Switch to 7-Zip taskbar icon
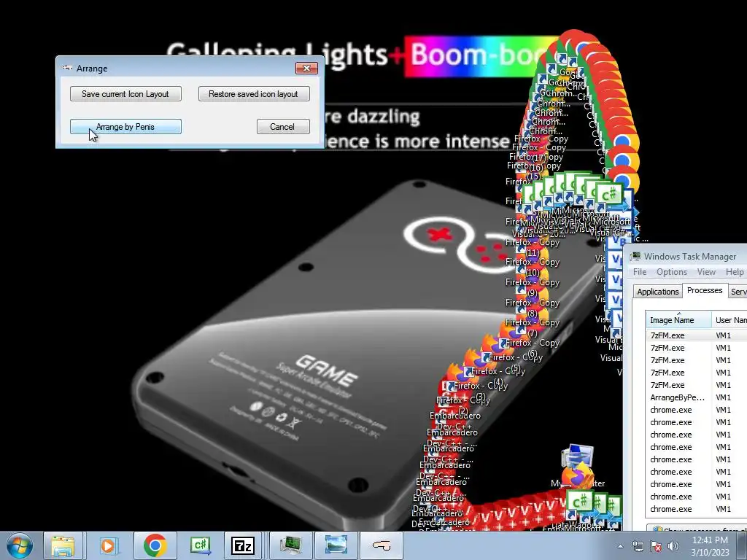This screenshot has width=747, height=560. [242, 545]
